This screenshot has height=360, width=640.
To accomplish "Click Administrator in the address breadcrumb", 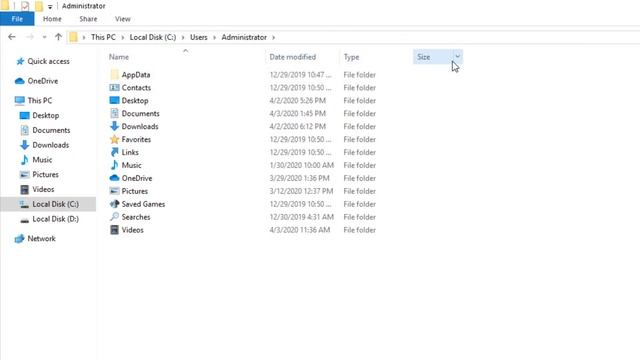I will coord(244,37).
